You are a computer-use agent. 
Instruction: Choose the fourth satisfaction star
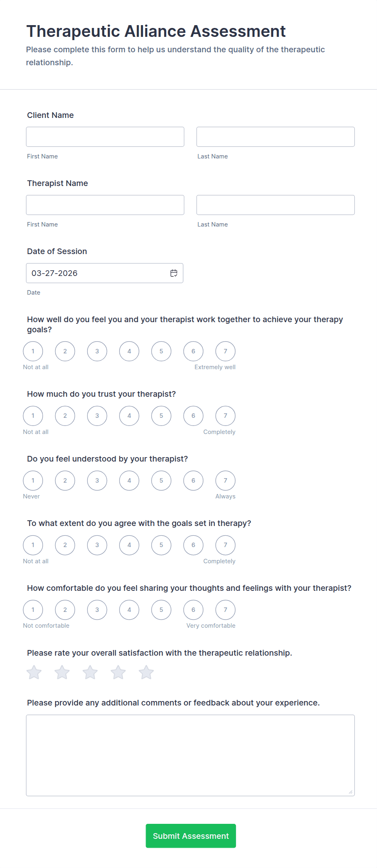(118, 673)
